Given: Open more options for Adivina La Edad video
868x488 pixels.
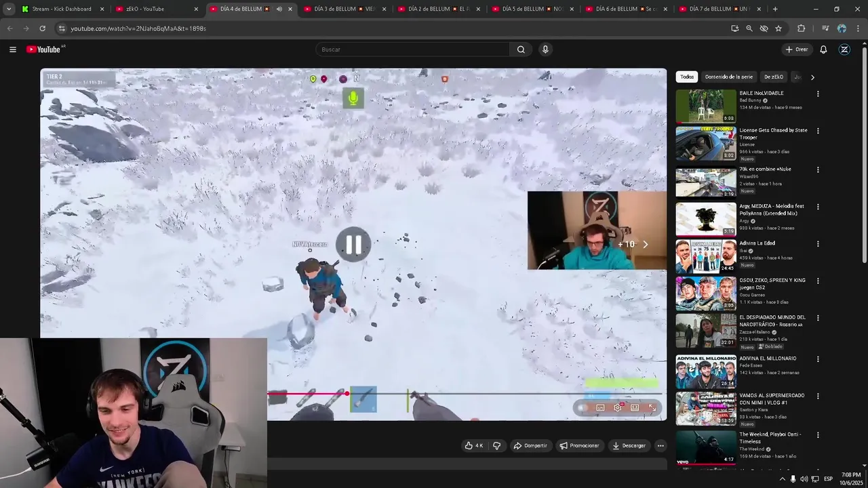Looking at the screenshot, I should (x=818, y=244).
